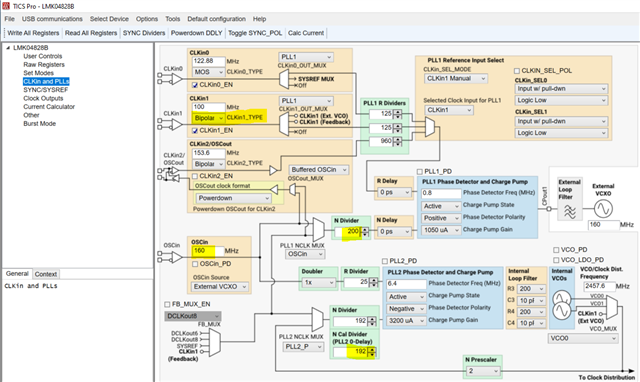The width and height of the screenshot is (640, 382).
Task: Open the PLL1 Phase Detector Polarity dropdown
Action: click(441, 218)
